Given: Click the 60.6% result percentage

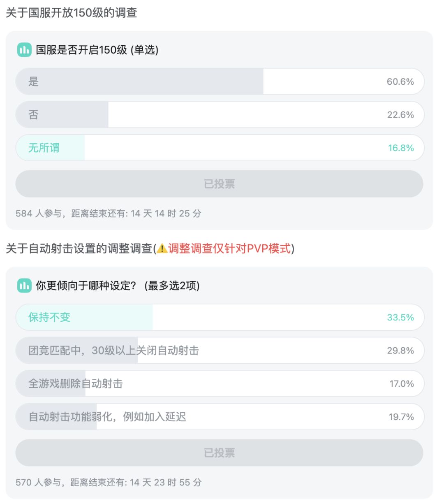Looking at the screenshot, I should click(x=400, y=81).
